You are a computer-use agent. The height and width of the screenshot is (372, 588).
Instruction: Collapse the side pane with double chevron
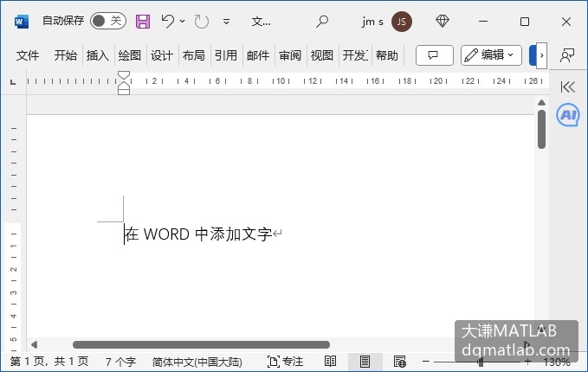(x=568, y=87)
